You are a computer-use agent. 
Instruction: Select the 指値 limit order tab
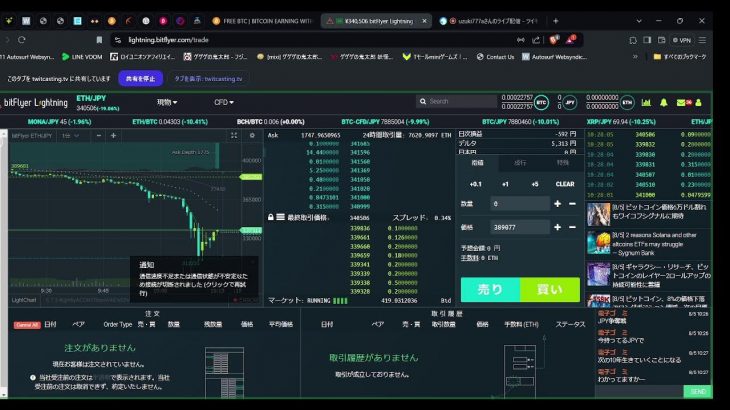(477, 163)
